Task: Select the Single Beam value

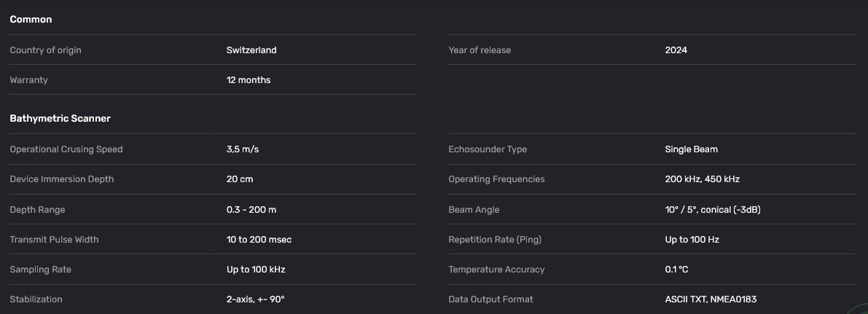Action: coord(691,149)
